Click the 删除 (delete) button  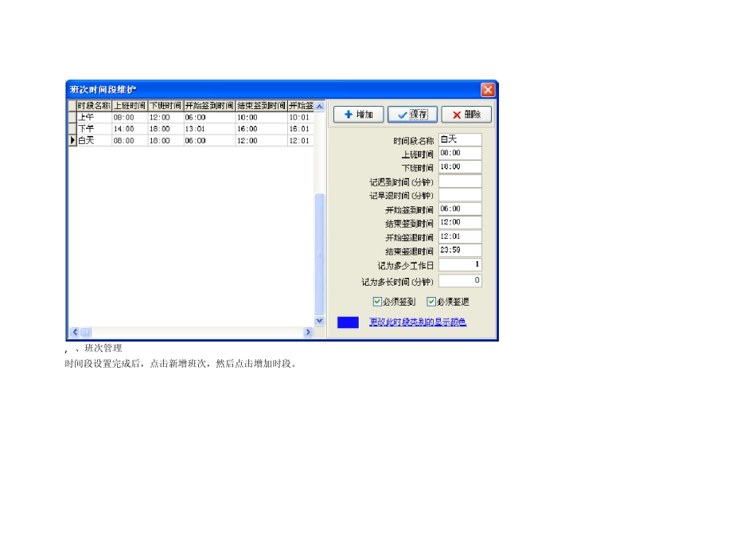pyautogui.click(x=466, y=115)
